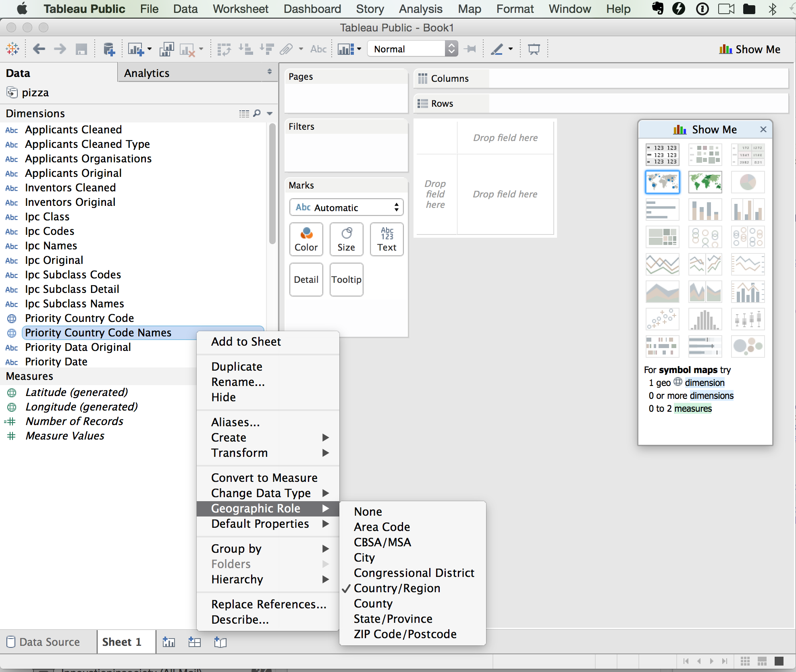Open the Worksheet menu in menu bar
Image resolution: width=796 pixels, height=672 pixels.
click(x=241, y=9)
